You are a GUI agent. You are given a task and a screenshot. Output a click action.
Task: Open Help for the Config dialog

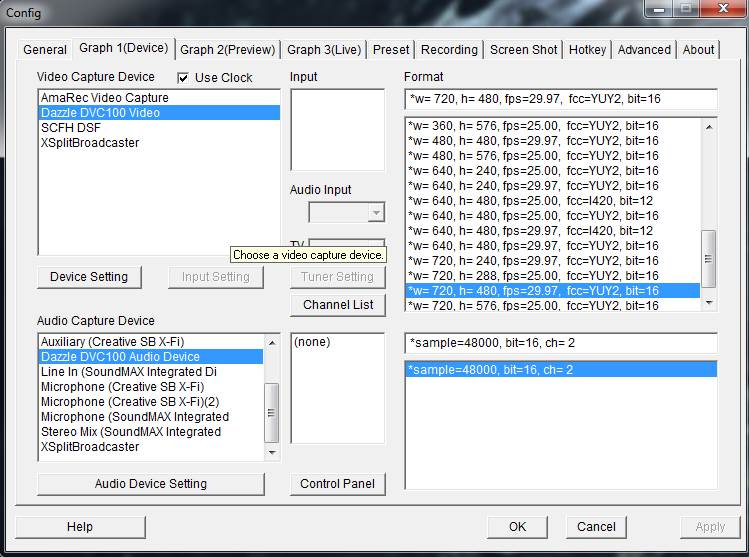(x=80, y=527)
